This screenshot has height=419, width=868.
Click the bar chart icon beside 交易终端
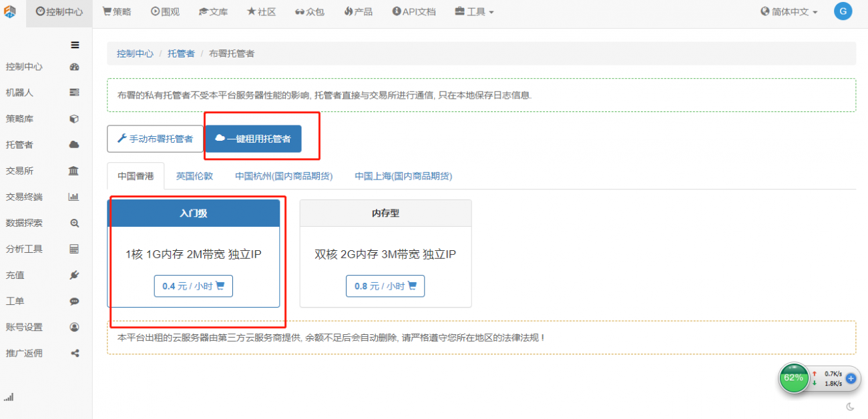74,197
